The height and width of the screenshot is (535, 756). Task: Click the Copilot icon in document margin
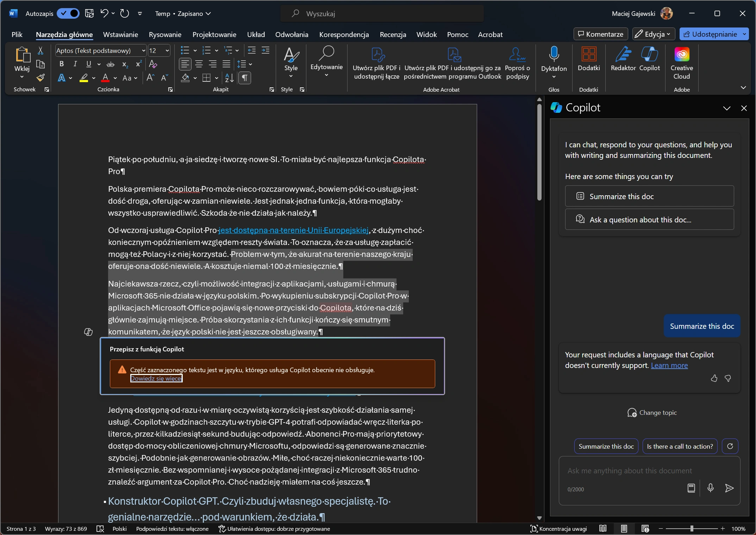pos(88,332)
